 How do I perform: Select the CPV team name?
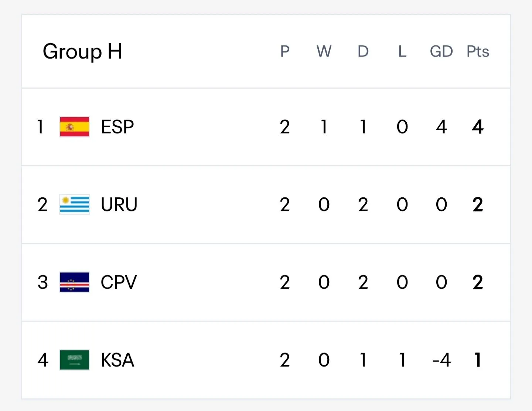point(119,283)
